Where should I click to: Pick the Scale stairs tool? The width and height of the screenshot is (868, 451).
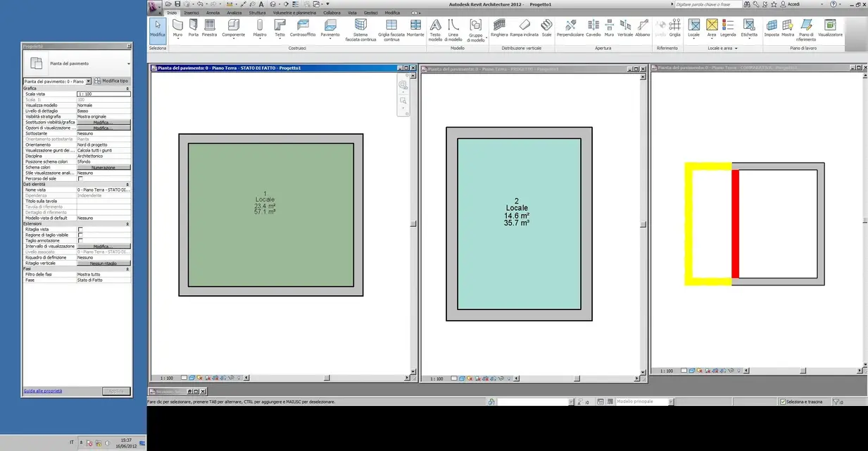pos(546,28)
